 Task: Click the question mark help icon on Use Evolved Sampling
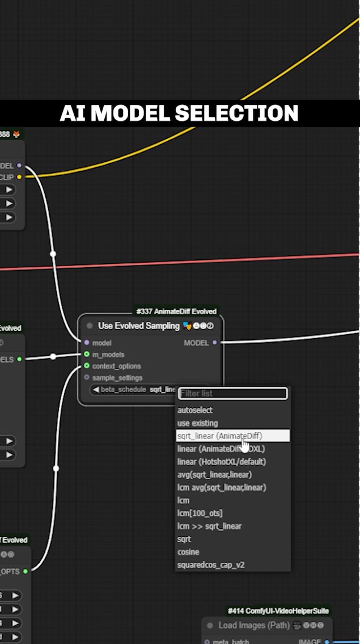pyautogui.click(x=210, y=326)
